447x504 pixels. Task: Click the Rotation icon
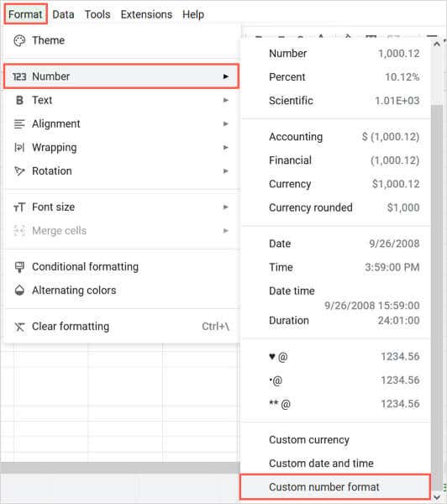(x=19, y=171)
